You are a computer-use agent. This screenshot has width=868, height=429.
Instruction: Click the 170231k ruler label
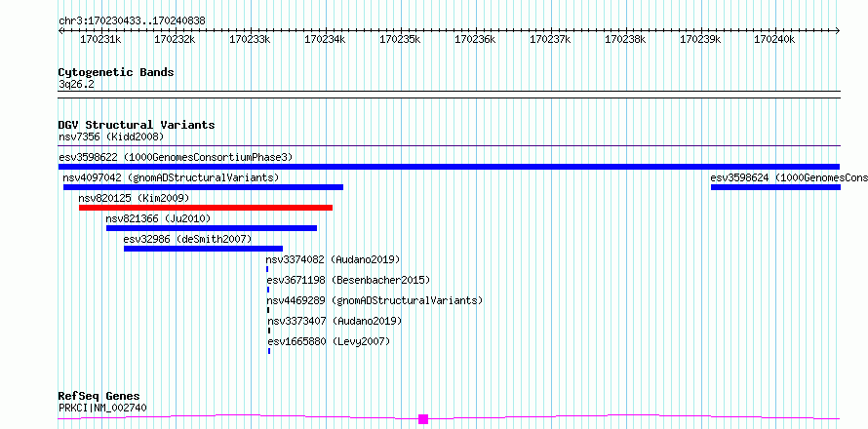pyautogui.click(x=100, y=39)
